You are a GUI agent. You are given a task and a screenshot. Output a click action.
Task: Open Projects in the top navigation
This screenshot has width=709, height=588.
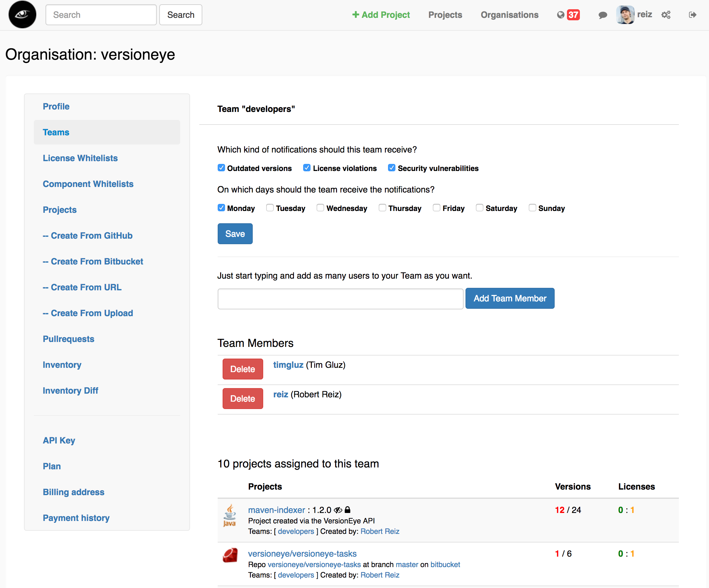[445, 15]
